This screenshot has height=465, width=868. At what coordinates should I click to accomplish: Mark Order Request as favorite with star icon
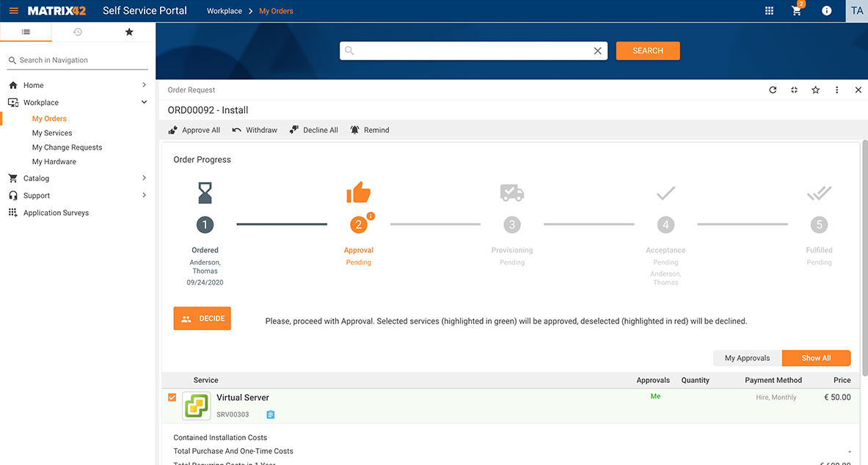[x=815, y=89]
